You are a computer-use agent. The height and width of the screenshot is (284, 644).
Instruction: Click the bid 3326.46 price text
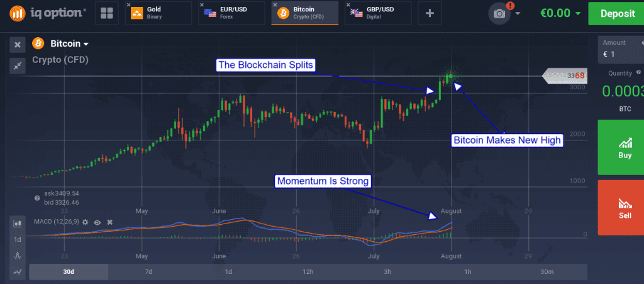(x=62, y=202)
